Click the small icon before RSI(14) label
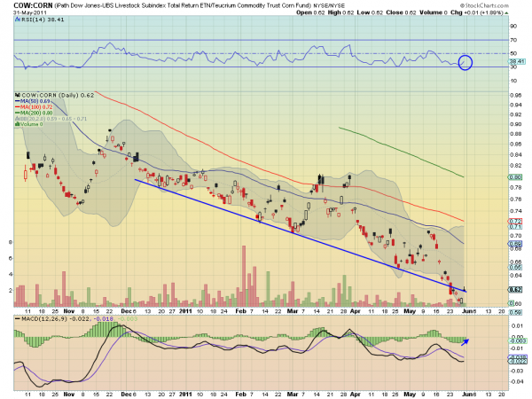The image size is (532, 399). [x=18, y=20]
